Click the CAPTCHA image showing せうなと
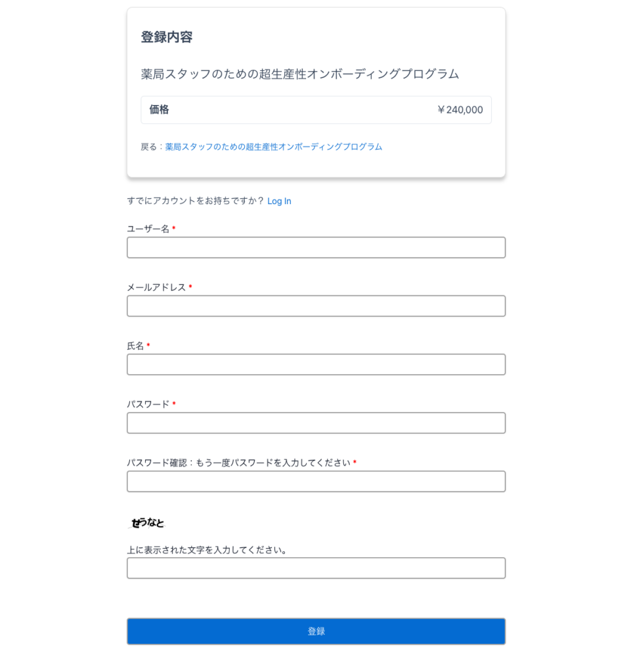The width and height of the screenshot is (625, 672). pos(148,523)
